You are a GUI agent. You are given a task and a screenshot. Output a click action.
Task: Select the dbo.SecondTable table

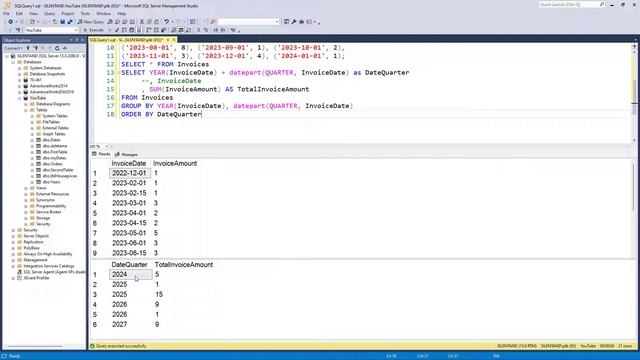click(58, 170)
